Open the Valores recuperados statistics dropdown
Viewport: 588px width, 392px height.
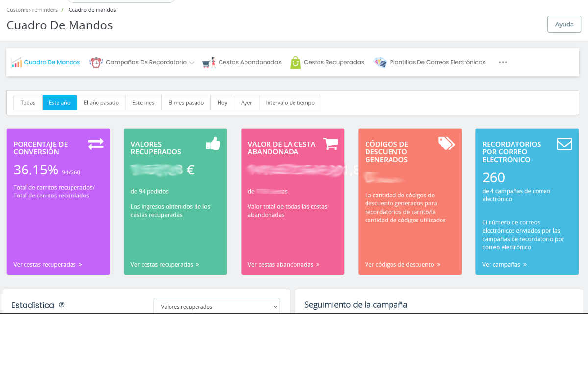coord(217,306)
